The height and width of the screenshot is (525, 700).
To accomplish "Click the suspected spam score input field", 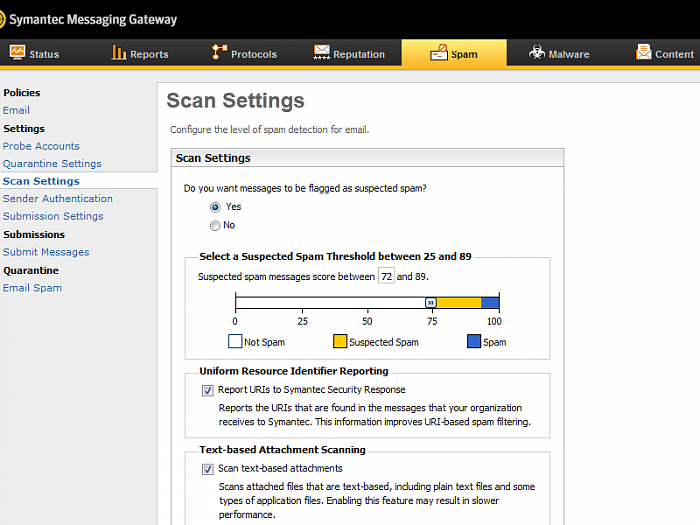I will (x=386, y=276).
